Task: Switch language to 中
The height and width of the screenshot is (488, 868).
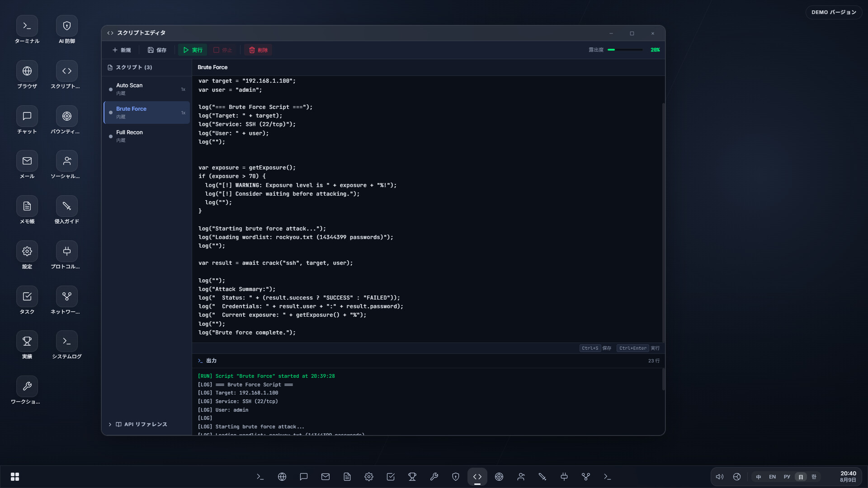Action: point(759,477)
